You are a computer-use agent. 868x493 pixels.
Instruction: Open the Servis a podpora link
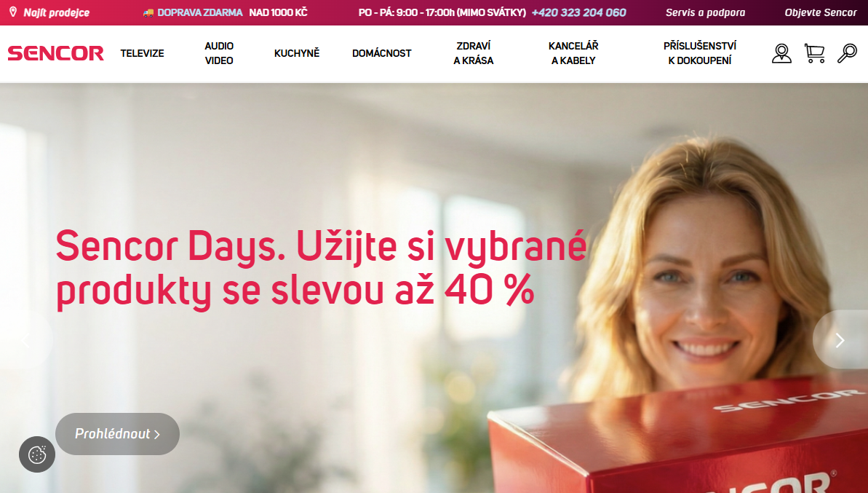tap(705, 12)
